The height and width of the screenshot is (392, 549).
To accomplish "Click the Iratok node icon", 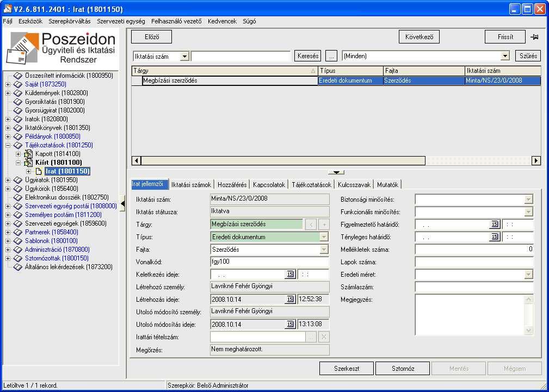I will point(18,119).
